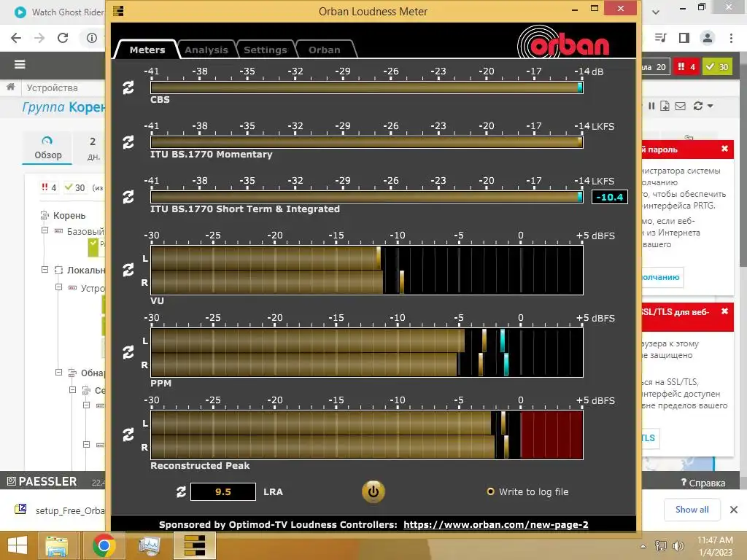Collapse the Локальн probe node
Image resolution: width=747 pixels, height=560 pixels.
coord(44,270)
